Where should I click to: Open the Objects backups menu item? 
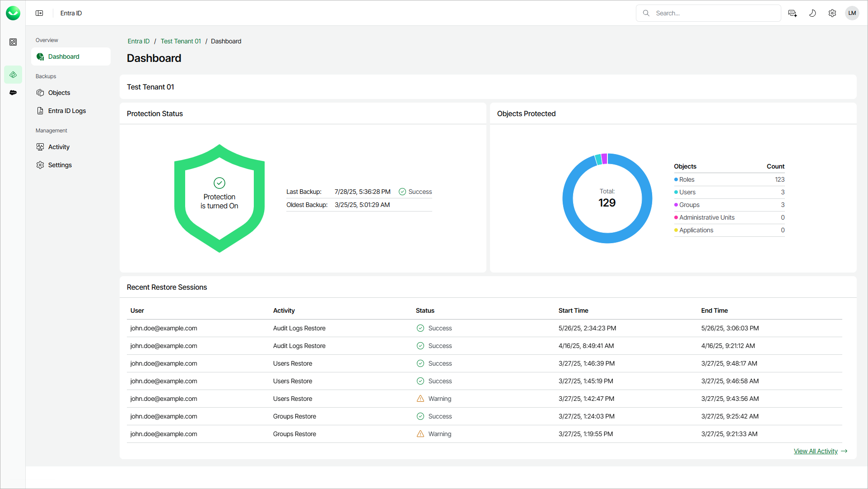[x=59, y=93]
